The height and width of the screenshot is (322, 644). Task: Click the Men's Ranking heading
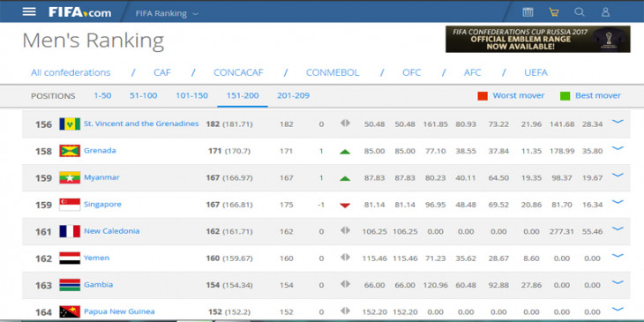tap(94, 41)
